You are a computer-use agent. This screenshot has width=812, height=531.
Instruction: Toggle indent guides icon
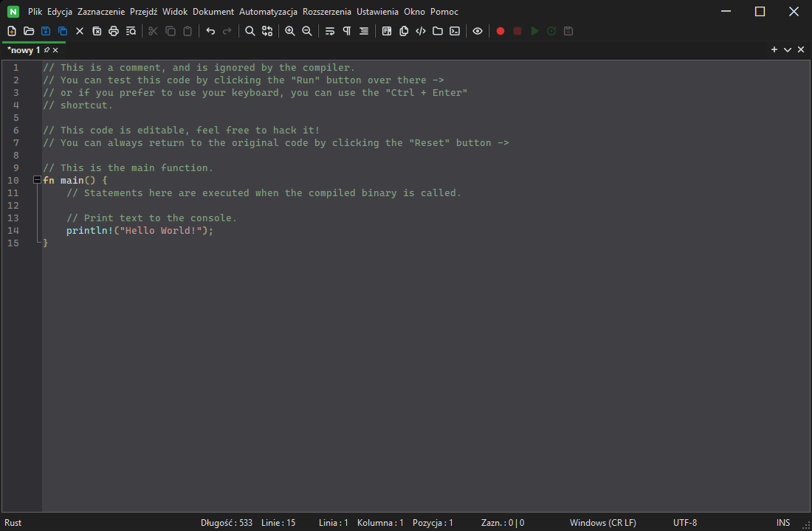coord(364,31)
